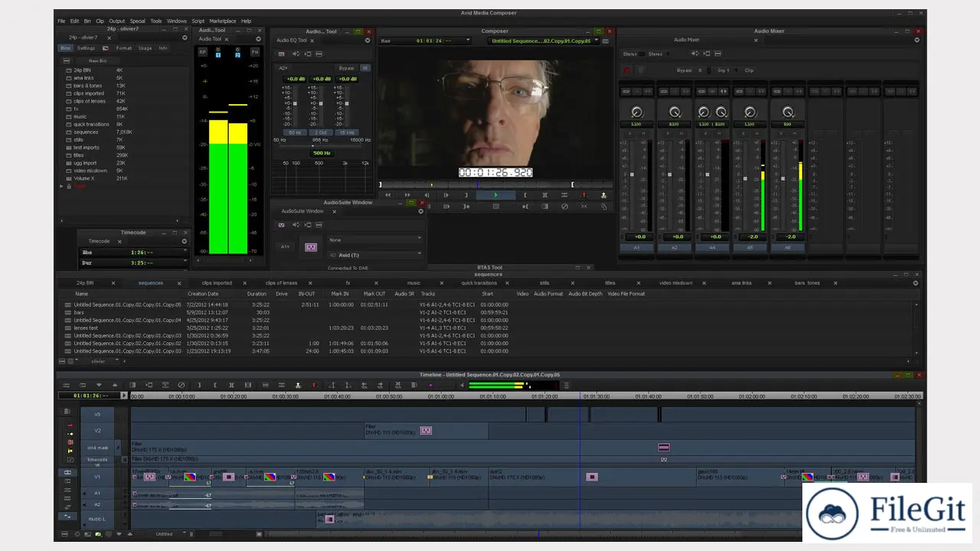Click the Fast Forward button in Composer
The height and width of the screenshot is (551, 980).
click(x=407, y=195)
